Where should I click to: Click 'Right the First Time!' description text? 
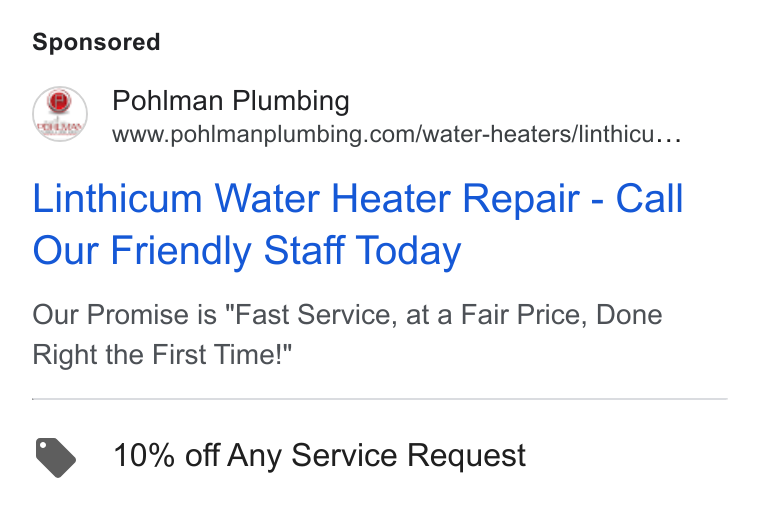tap(162, 355)
